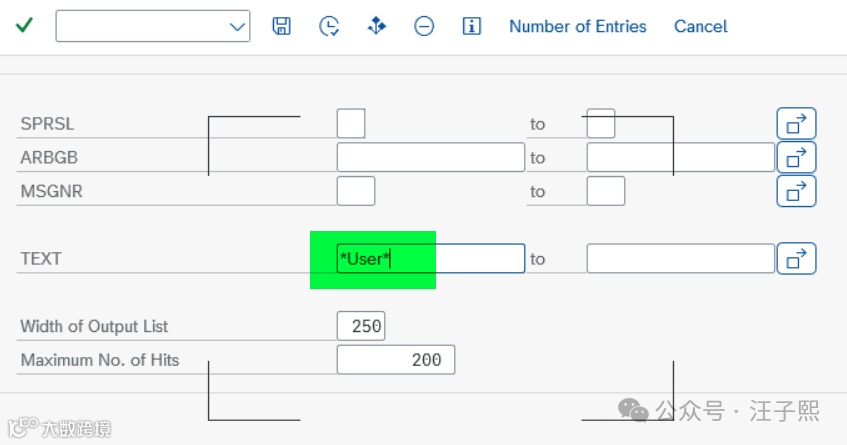847x445 pixels.
Task: Click the TEXT field containing *User*
Action: click(x=431, y=259)
